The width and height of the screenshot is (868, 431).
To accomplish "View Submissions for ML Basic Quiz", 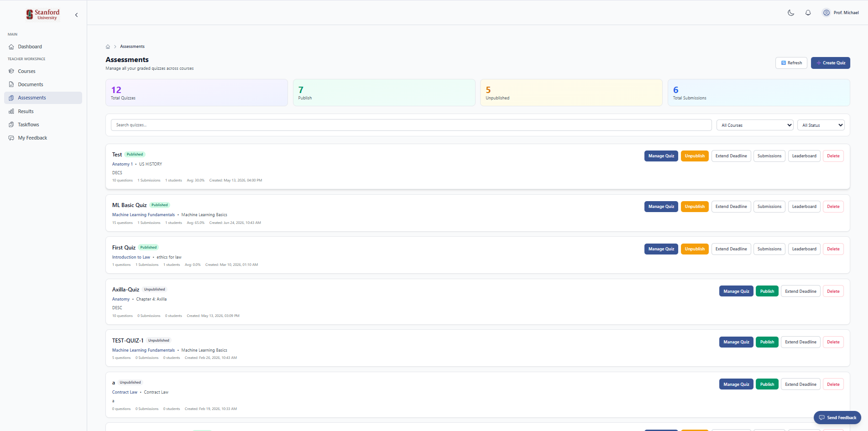I will pyautogui.click(x=769, y=207).
